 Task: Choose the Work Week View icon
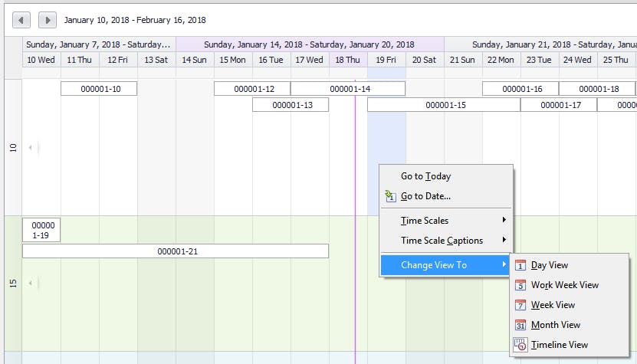pos(520,285)
